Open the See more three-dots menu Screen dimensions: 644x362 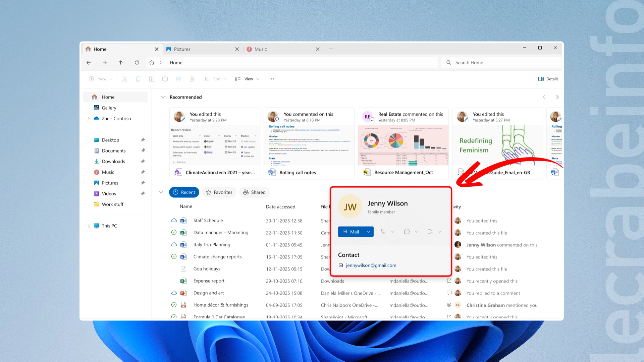click(272, 79)
